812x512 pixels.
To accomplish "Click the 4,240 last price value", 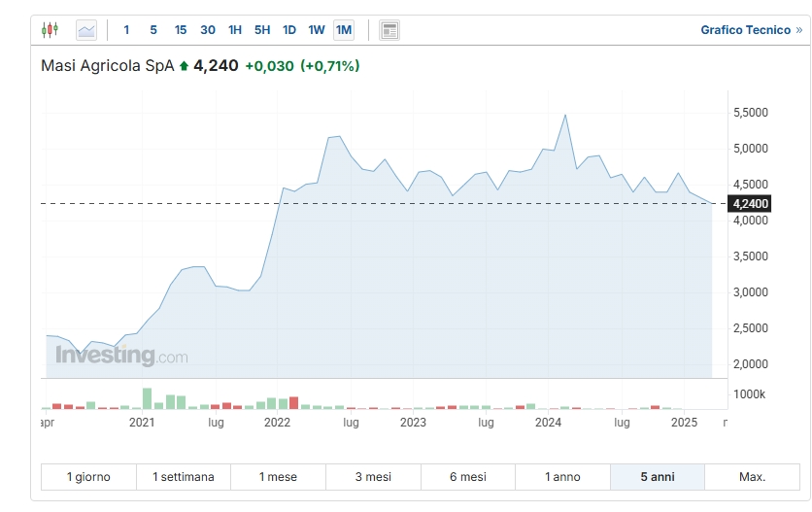I will pyautogui.click(x=216, y=66).
